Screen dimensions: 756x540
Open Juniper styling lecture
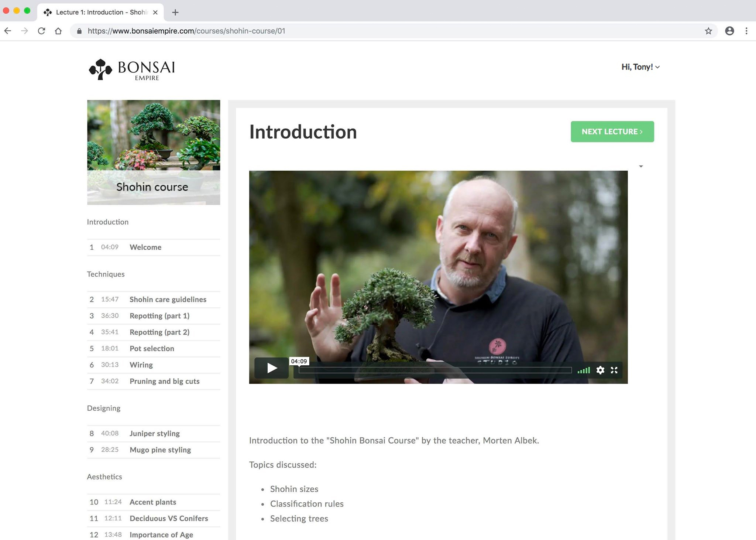[154, 434]
